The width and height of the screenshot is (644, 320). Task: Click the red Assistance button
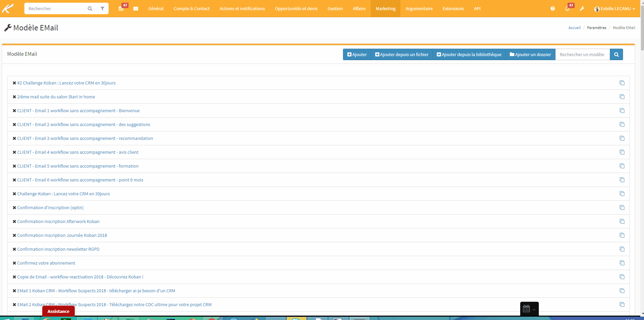58,311
